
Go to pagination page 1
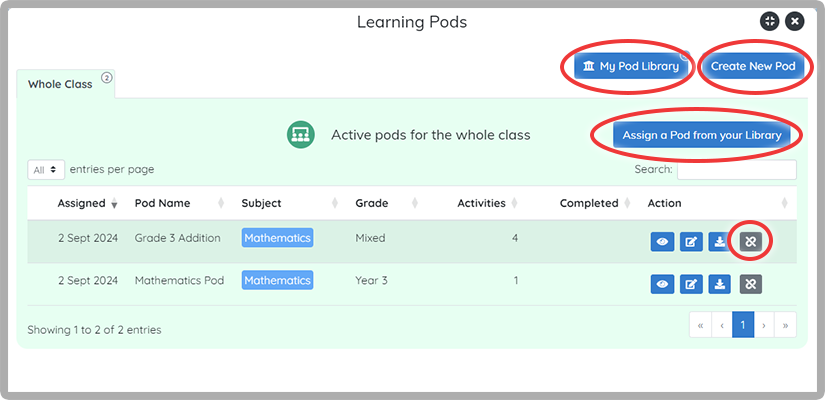pos(743,325)
